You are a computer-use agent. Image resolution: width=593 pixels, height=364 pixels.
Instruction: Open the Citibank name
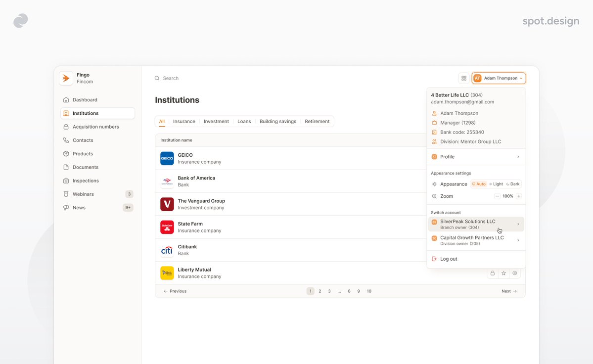point(187,247)
